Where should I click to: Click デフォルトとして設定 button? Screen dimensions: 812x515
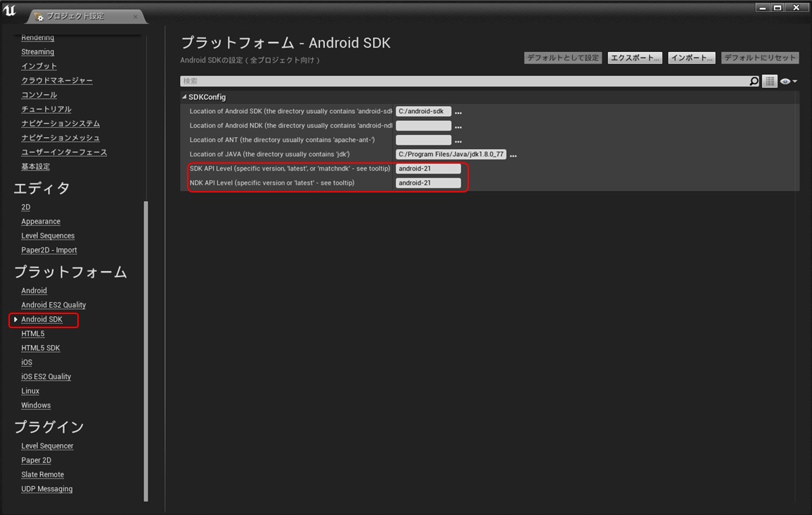(x=563, y=58)
